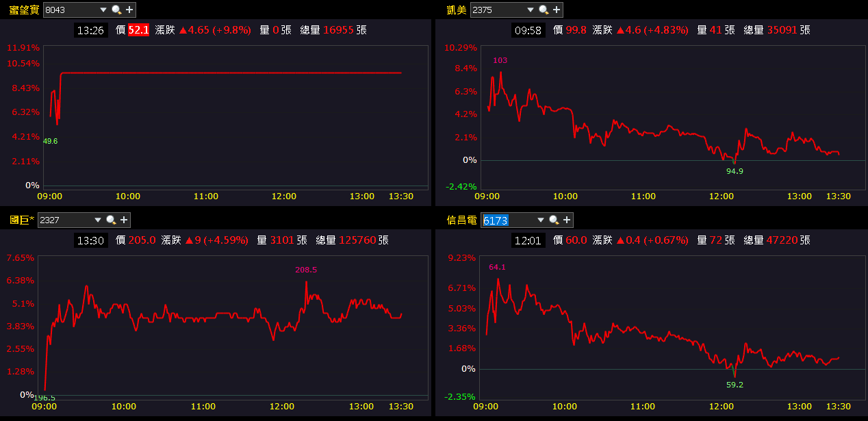Click the volume 3101 in 國巨 panel
Image resolution: width=868 pixels, height=421 pixels.
pyautogui.click(x=282, y=240)
